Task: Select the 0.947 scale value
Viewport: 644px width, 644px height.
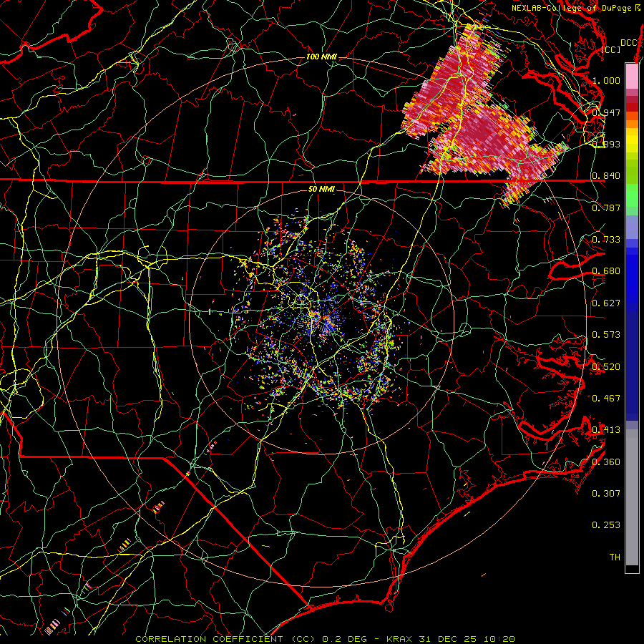Action: coord(606,112)
